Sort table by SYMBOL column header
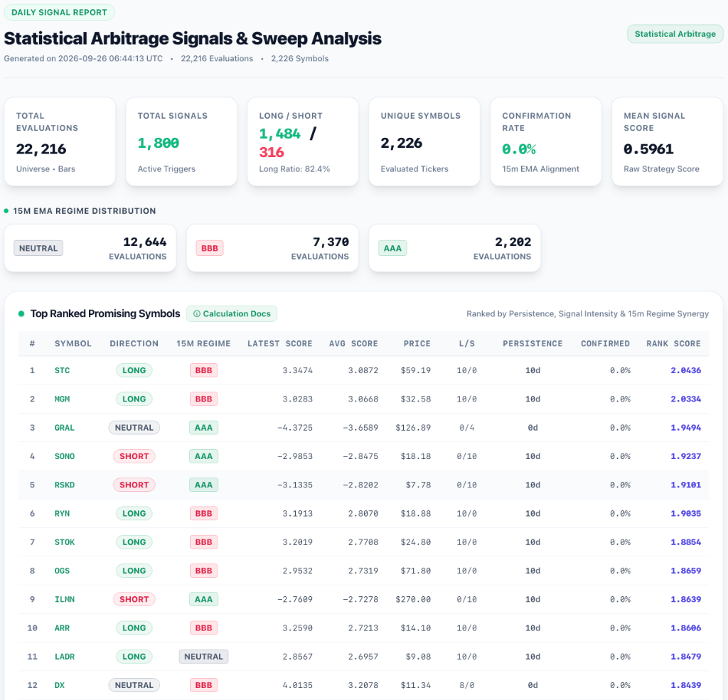 [73, 343]
